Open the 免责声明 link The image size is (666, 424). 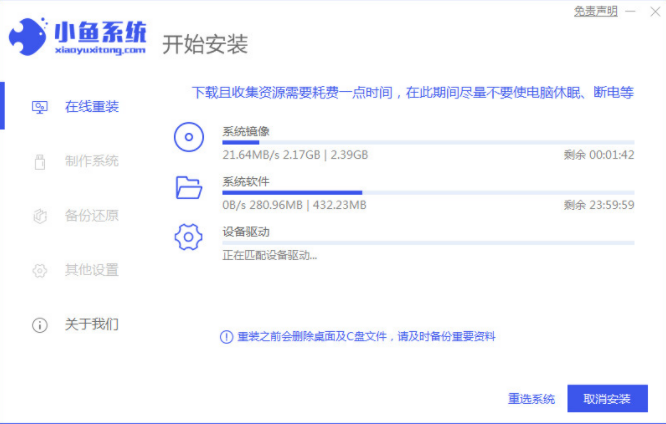point(597,11)
